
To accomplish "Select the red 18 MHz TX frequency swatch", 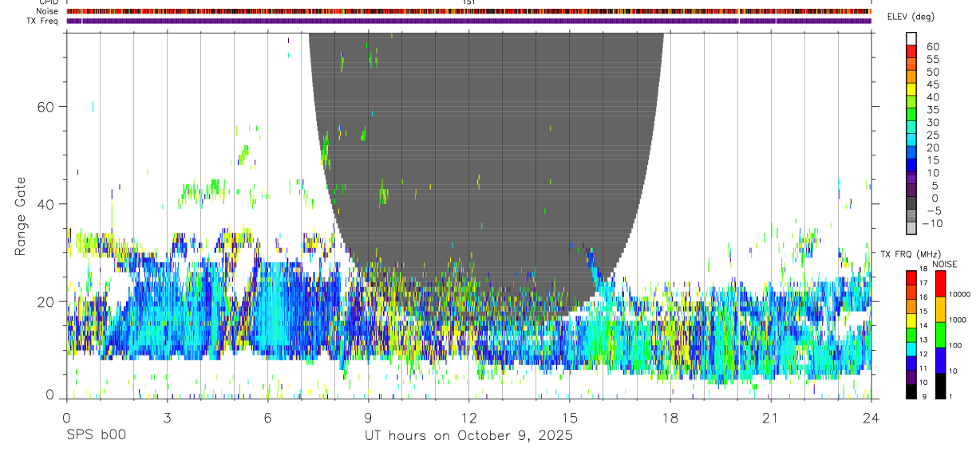I will (911, 277).
